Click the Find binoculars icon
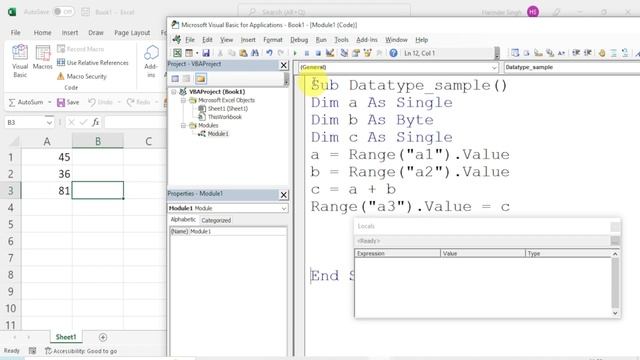This screenshot has height=360, width=640. point(255,53)
